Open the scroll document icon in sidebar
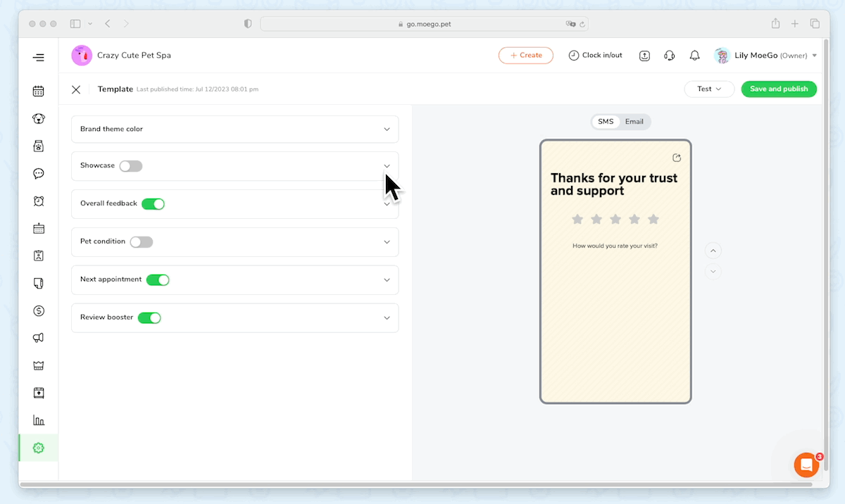845x504 pixels. [39, 283]
